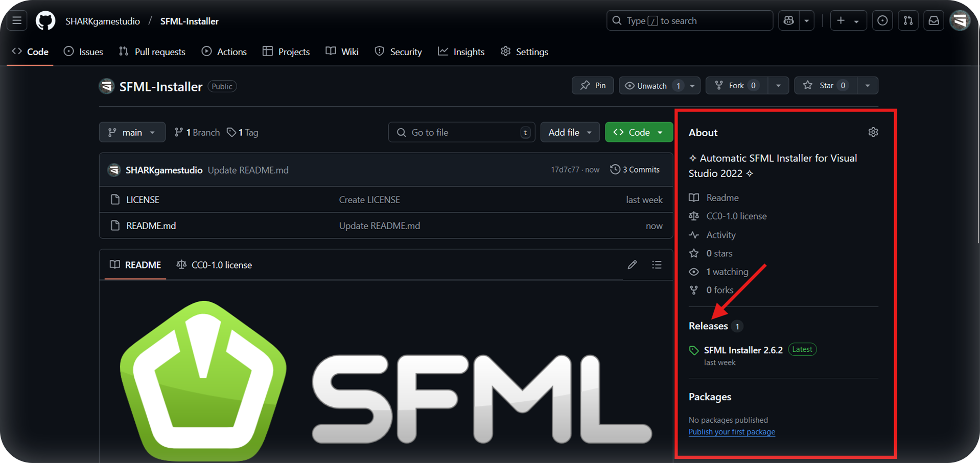Star the repository
This screenshot has width=980, height=463.
click(826, 85)
